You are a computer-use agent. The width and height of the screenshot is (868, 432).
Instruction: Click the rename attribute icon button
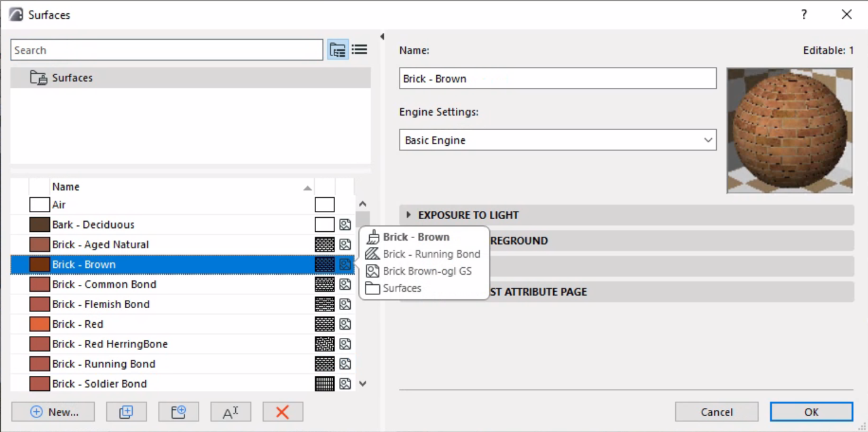coord(231,412)
